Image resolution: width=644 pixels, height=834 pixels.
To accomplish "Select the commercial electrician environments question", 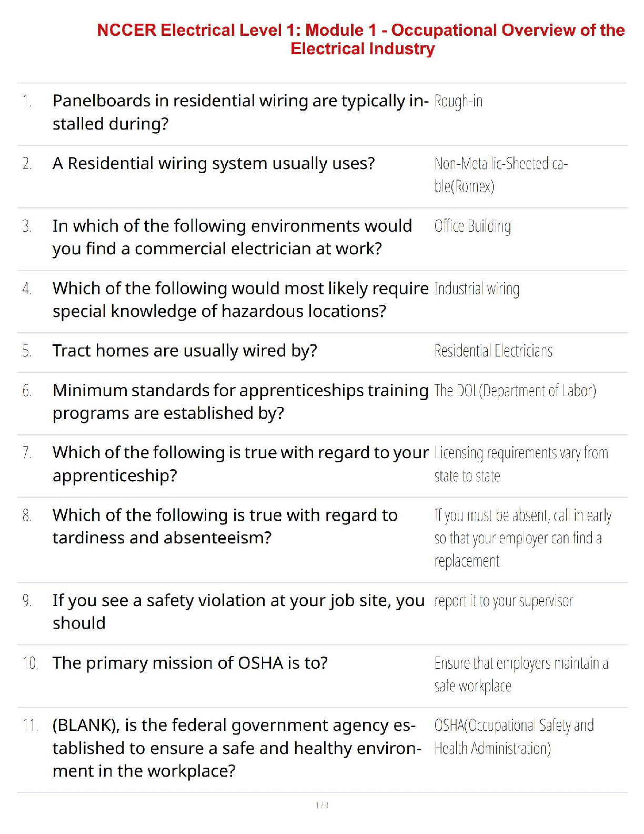I will point(232,237).
